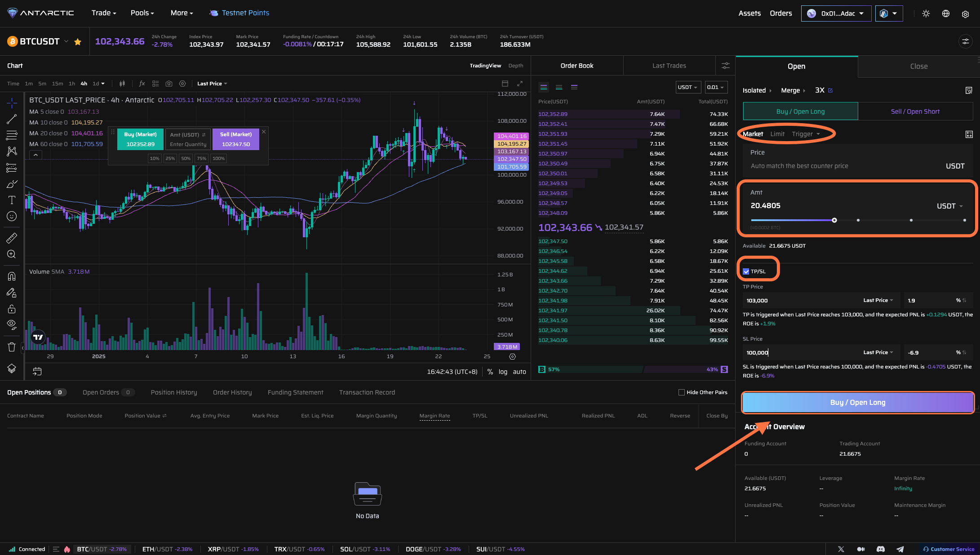Click the Customer Service link
This screenshot has width=980, height=555.
coord(949,549)
